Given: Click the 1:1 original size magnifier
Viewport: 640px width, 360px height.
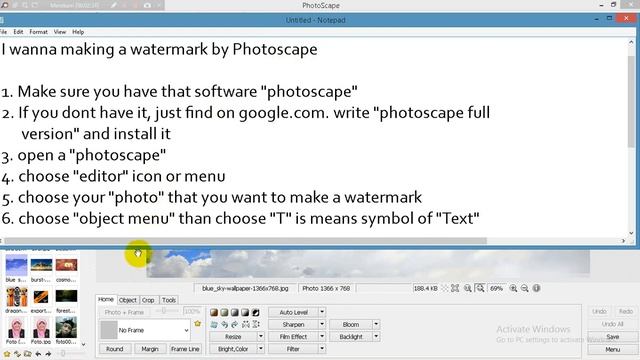Looking at the screenshot, I should click(x=468, y=289).
